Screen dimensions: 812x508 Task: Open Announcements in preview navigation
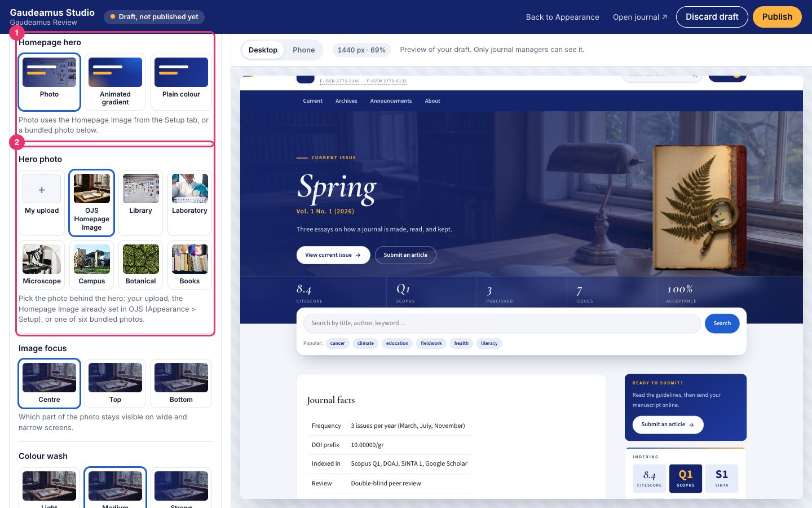pos(391,101)
